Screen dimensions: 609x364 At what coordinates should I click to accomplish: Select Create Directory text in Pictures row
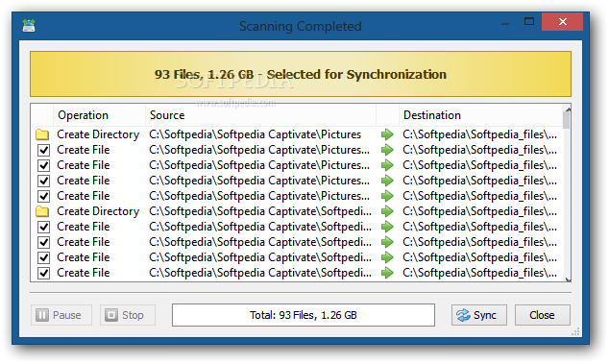coord(98,134)
